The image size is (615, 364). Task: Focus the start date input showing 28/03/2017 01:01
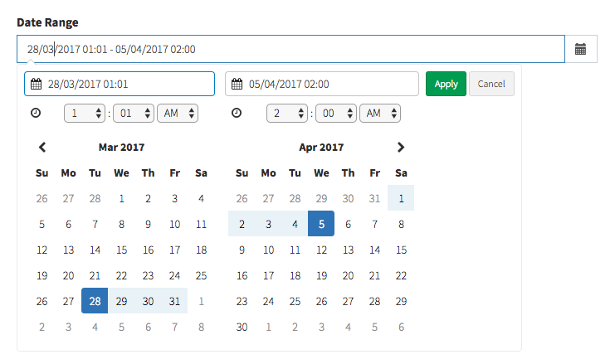[x=124, y=84]
